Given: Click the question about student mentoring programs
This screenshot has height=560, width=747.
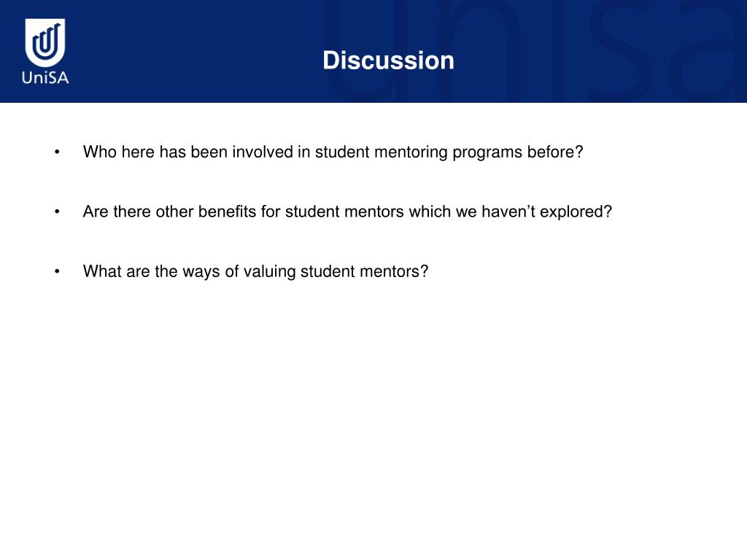Looking at the screenshot, I should (x=333, y=152).
